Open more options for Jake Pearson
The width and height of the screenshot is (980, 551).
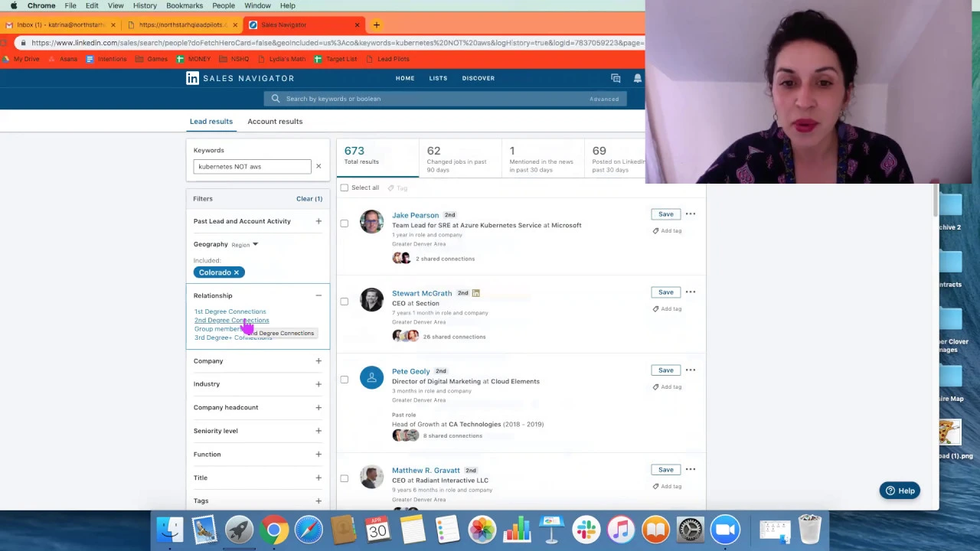[691, 214]
